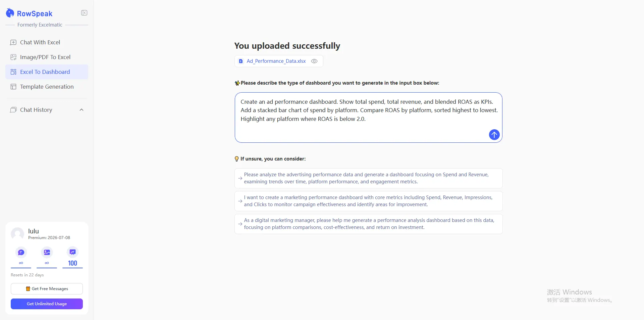Open the Ad_Performance_Data.xlsx file link

[276, 61]
